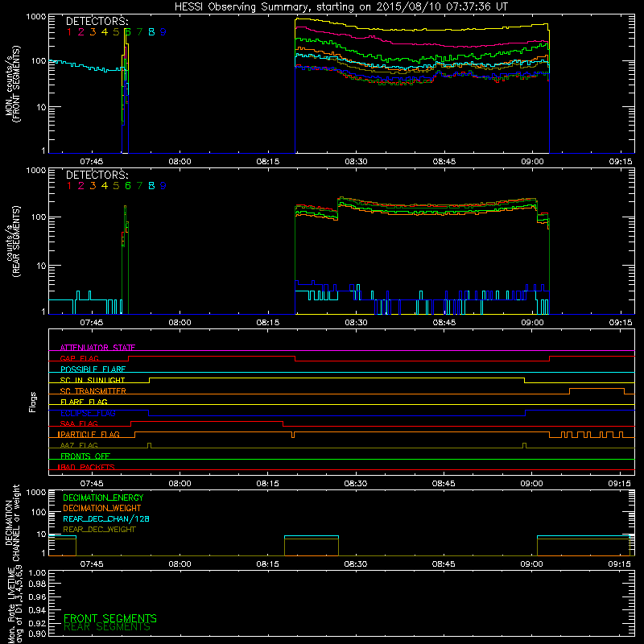Viewport: 644px width, 644px height.
Task: Click the ATTENUATOR_STATE flag label
Action: pos(97,348)
